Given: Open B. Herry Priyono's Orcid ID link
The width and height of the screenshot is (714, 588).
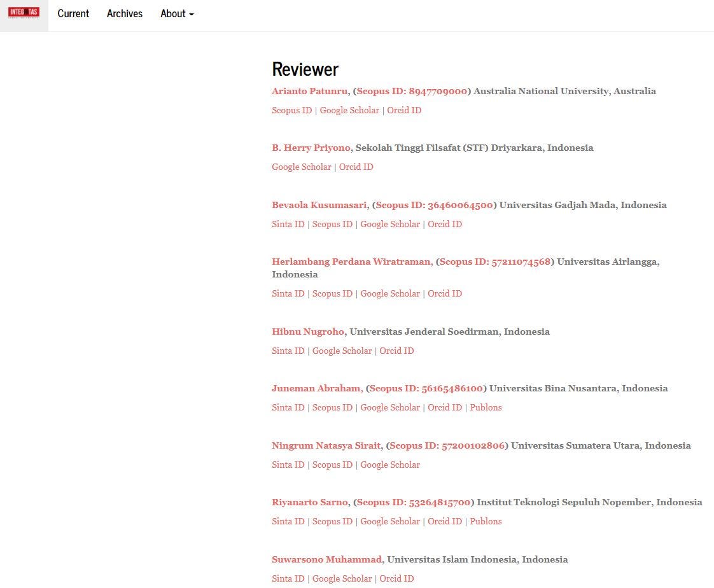Looking at the screenshot, I should pyautogui.click(x=356, y=167).
